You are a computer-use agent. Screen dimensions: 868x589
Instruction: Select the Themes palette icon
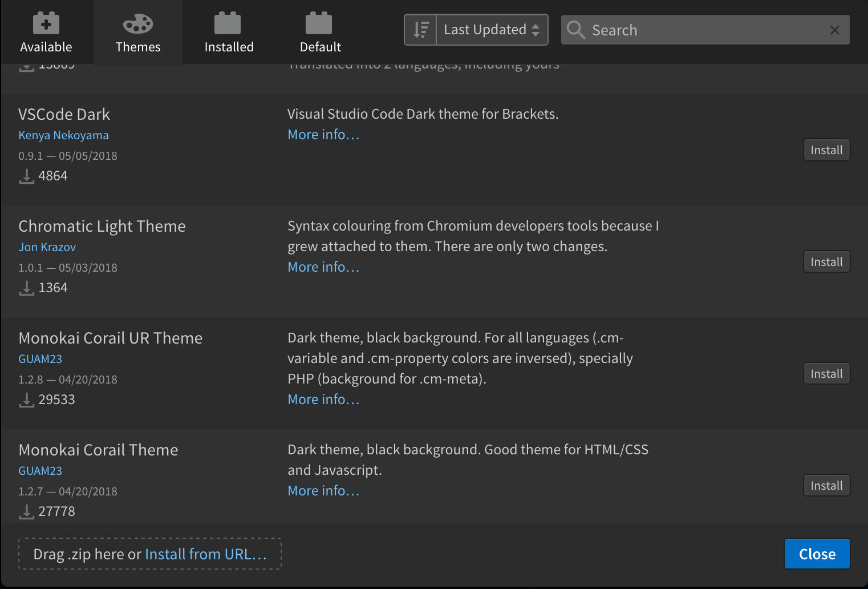(x=137, y=23)
